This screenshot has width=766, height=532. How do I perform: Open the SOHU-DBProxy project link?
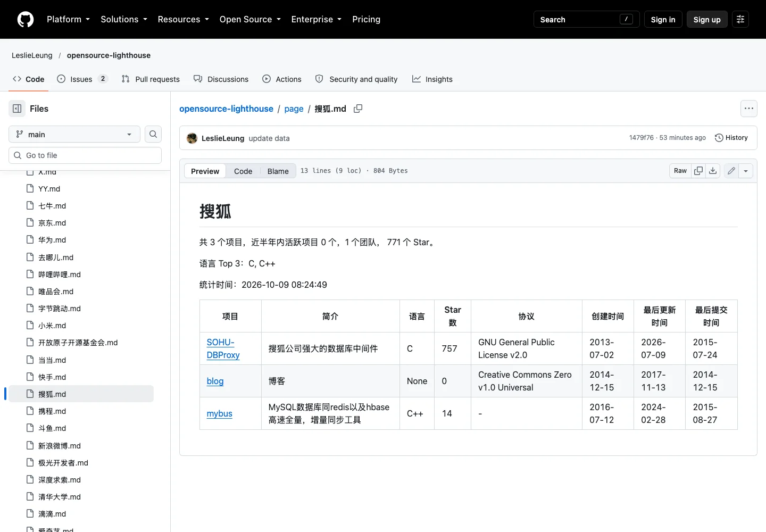point(223,349)
